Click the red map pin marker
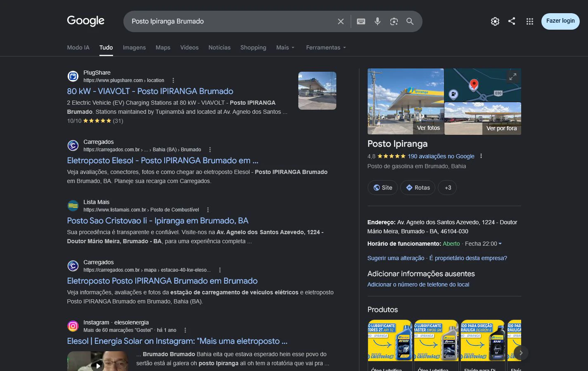The image size is (588, 371). click(474, 85)
